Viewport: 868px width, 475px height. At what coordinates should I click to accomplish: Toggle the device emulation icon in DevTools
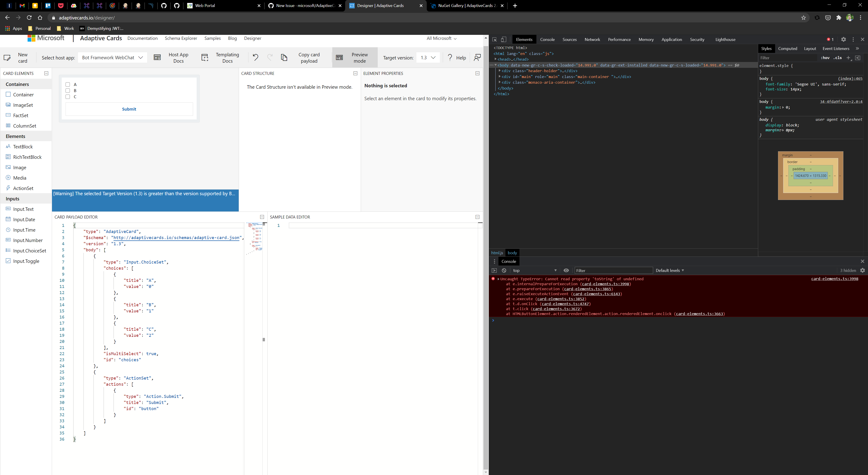pyautogui.click(x=504, y=39)
